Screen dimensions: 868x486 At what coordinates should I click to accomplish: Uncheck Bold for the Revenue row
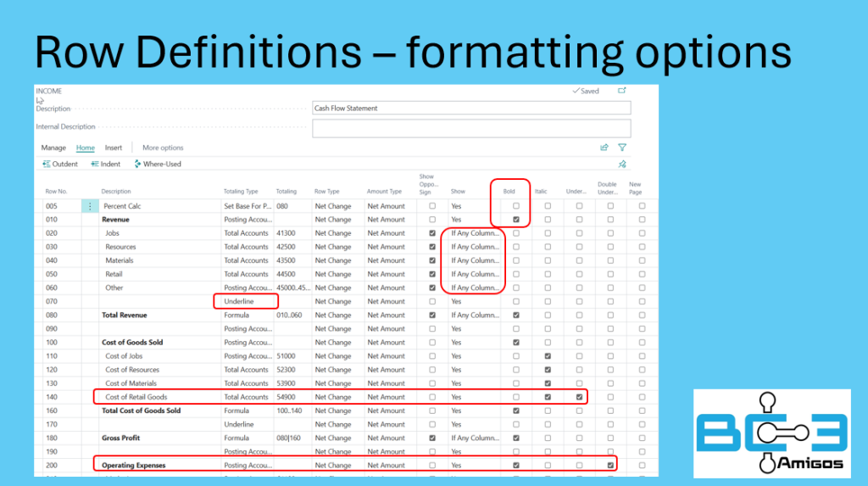click(x=516, y=220)
